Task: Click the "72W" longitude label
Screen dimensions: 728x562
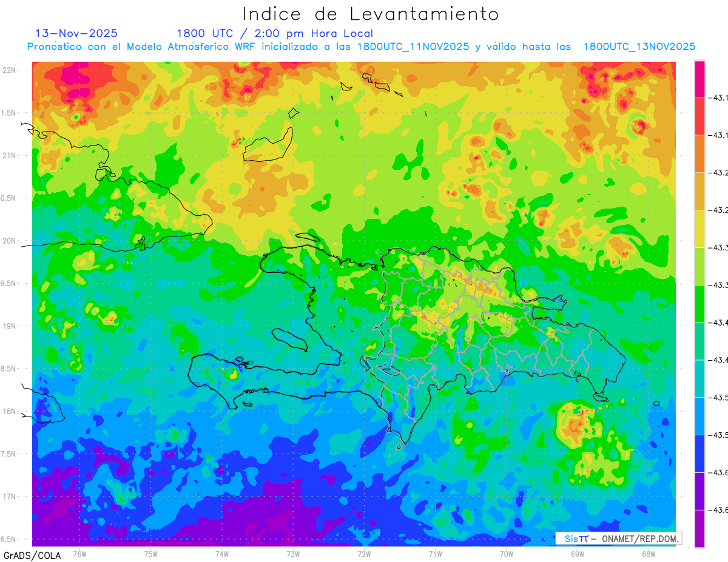Action: tap(364, 554)
